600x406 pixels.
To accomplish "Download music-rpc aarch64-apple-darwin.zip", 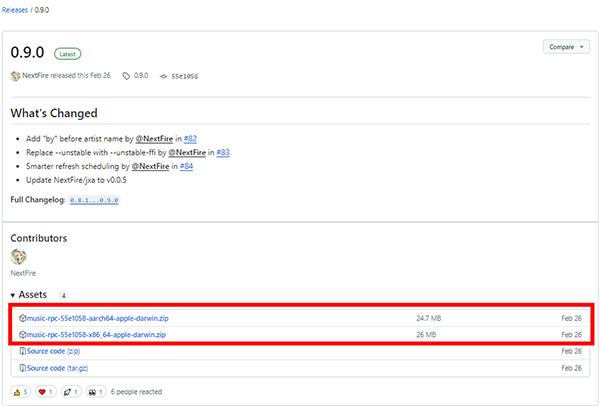I will pos(98,318).
